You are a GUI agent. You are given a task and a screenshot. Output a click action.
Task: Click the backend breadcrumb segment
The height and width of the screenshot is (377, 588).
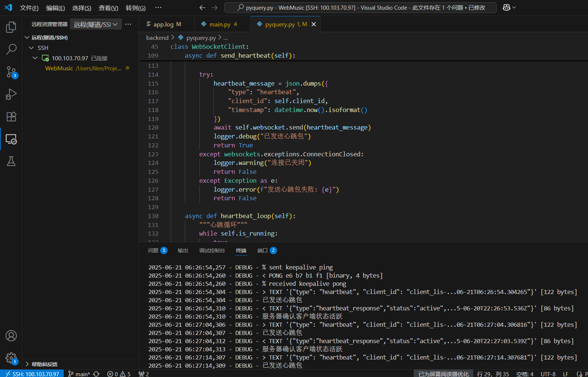[157, 38]
